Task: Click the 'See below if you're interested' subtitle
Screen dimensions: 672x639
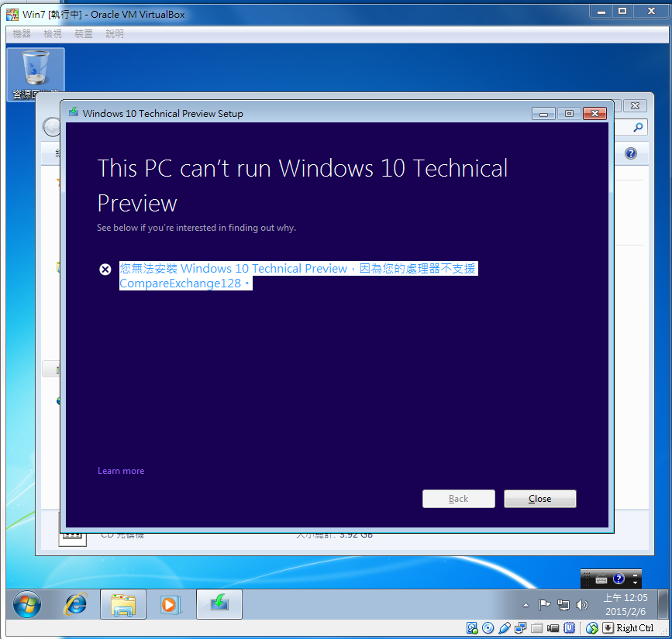Action: coord(196,228)
